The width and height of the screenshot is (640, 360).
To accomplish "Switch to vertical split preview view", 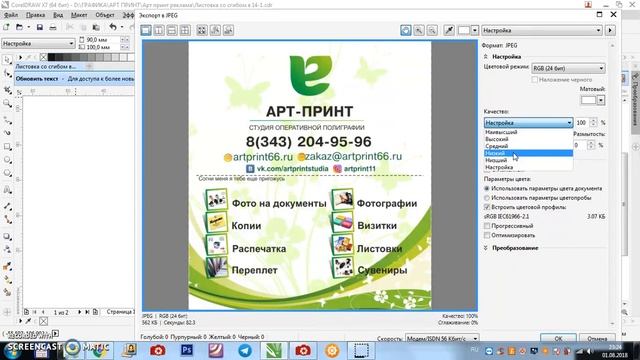I will click(159, 30).
